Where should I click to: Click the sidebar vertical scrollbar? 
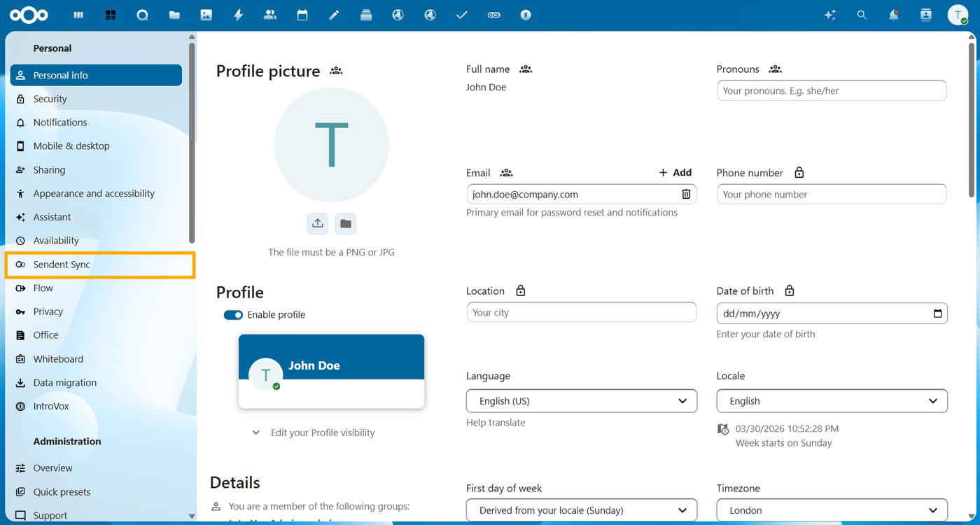pos(192,142)
